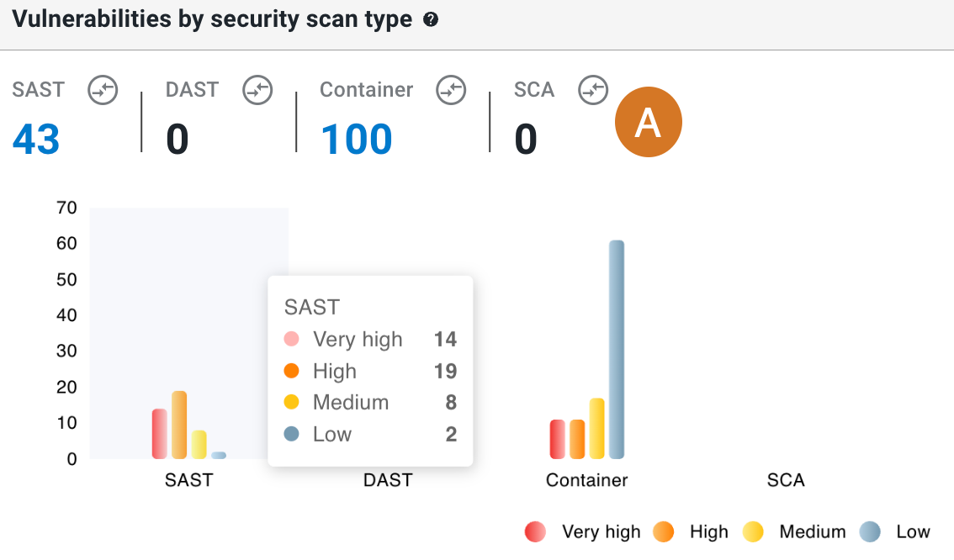Toggle the Very high series in the legend
This screenshot has width=954, height=560.
tap(535, 531)
